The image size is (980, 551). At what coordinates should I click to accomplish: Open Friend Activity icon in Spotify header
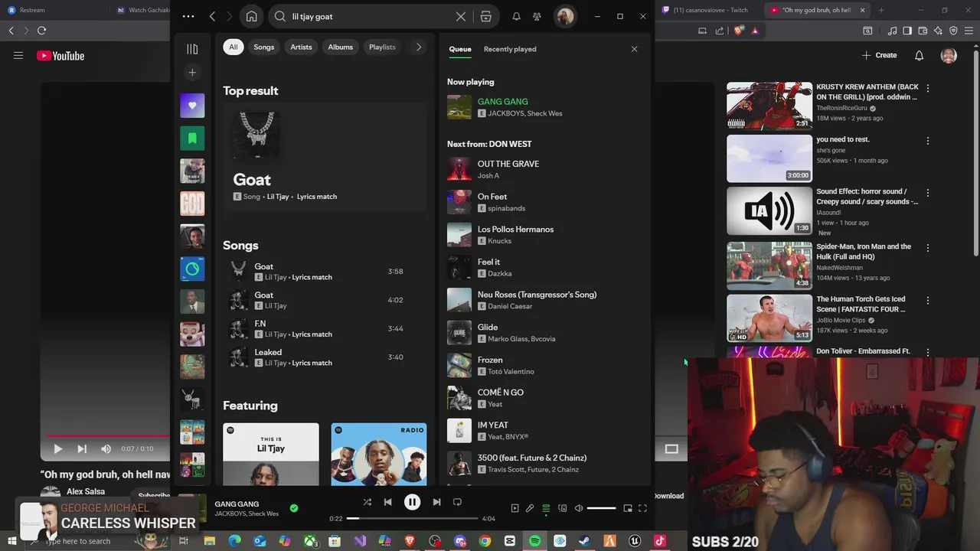pyautogui.click(x=537, y=16)
